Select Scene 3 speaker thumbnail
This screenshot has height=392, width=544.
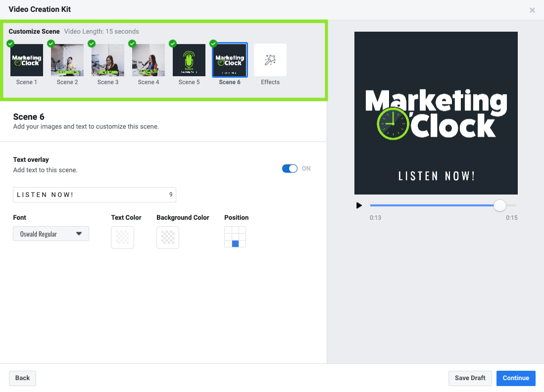coord(107,59)
